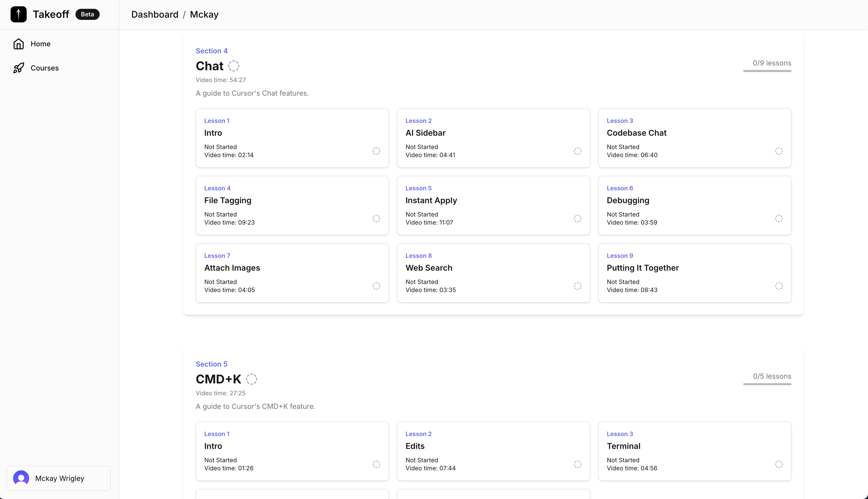This screenshot has width=868, height=499.
Task: Click 'Video time: 07:44' on Edits lesson
Action: [x=430, y=469]
